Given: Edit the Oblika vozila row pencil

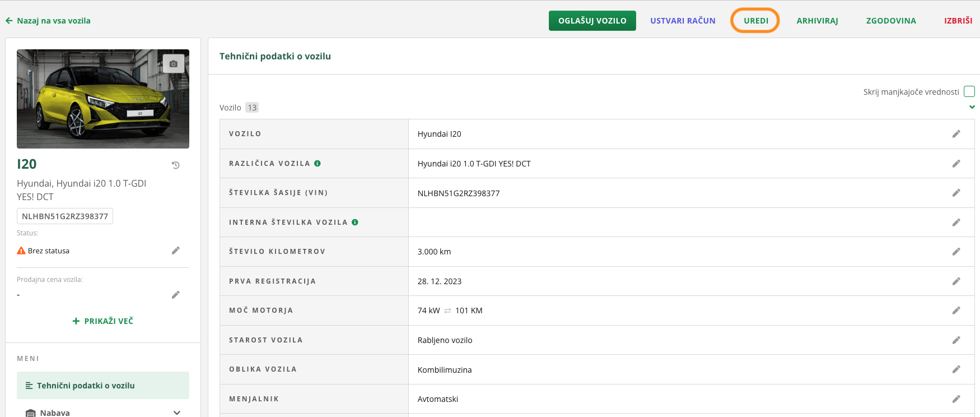Looking at the screenshot, I should tap(956, 369).
